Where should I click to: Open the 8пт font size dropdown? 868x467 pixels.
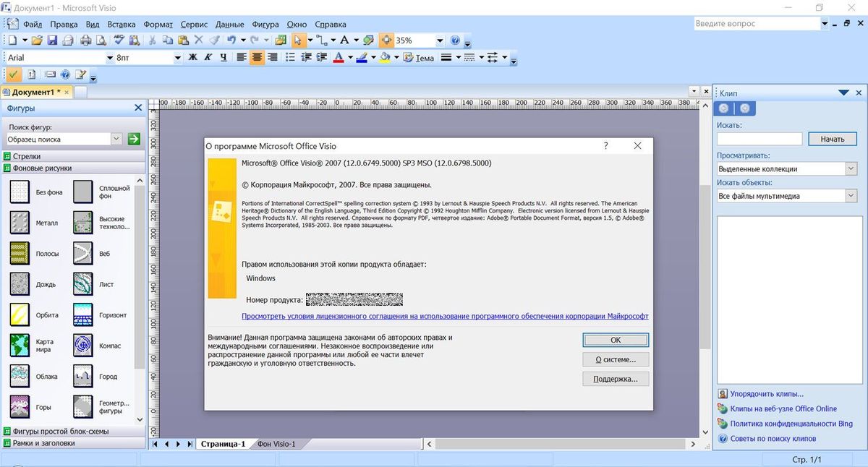(178, 57)
